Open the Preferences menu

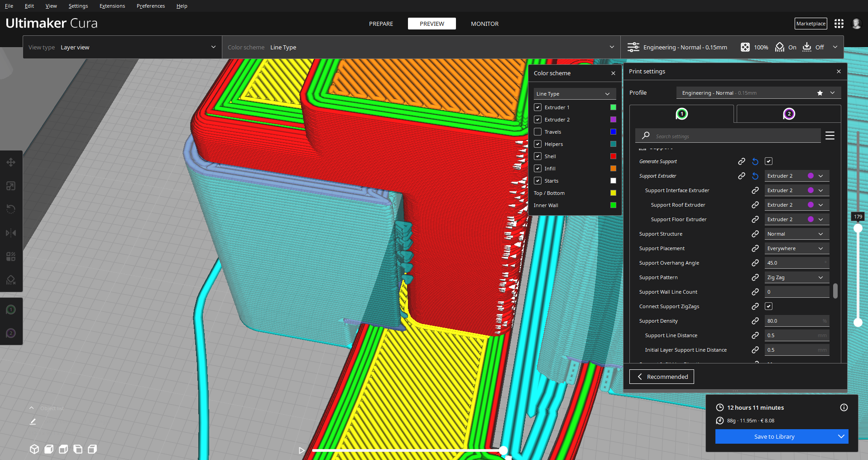click(151, 6)
